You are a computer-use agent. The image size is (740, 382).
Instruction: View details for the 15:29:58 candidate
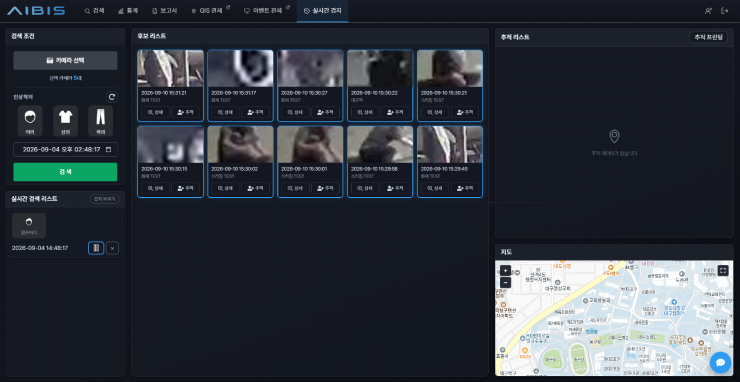[365, 188]
